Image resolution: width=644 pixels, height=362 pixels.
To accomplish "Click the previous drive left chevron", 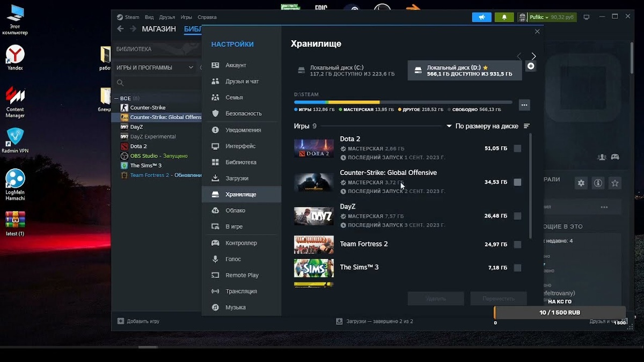I will (519, 56).
